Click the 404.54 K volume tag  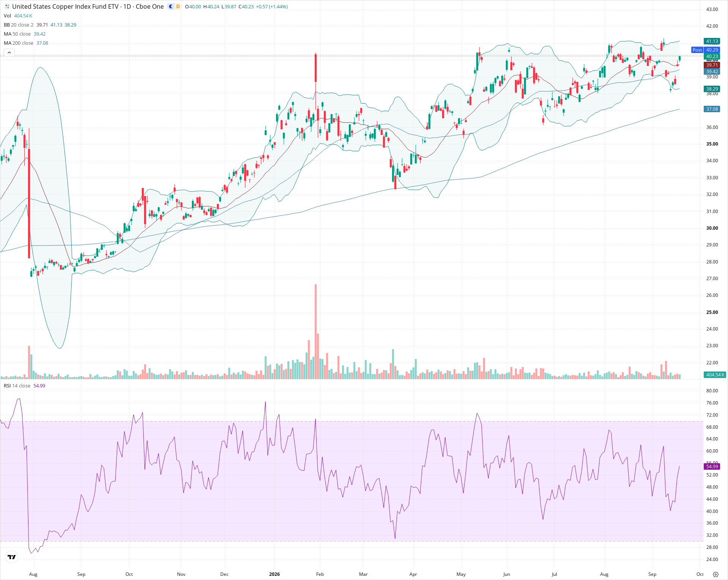(715, 375)
